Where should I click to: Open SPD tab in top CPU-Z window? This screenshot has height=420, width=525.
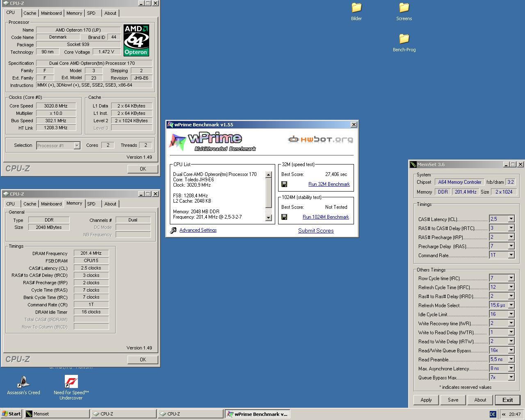[91, 13]
